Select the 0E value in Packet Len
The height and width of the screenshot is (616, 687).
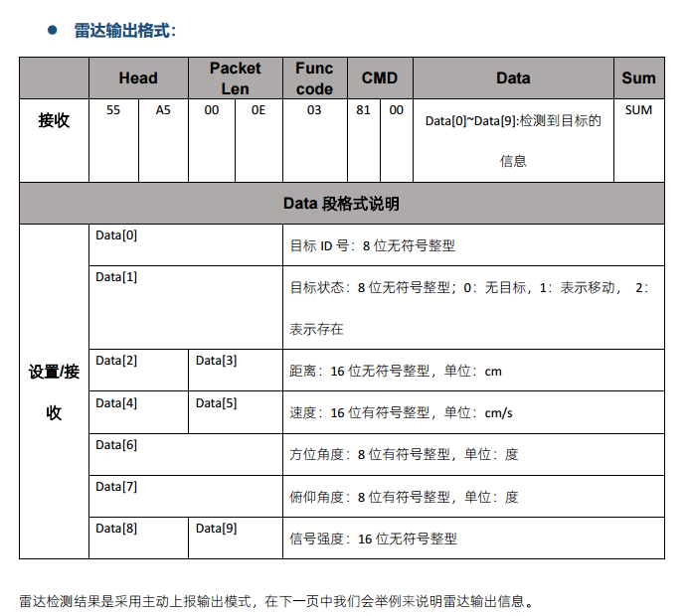258,110
